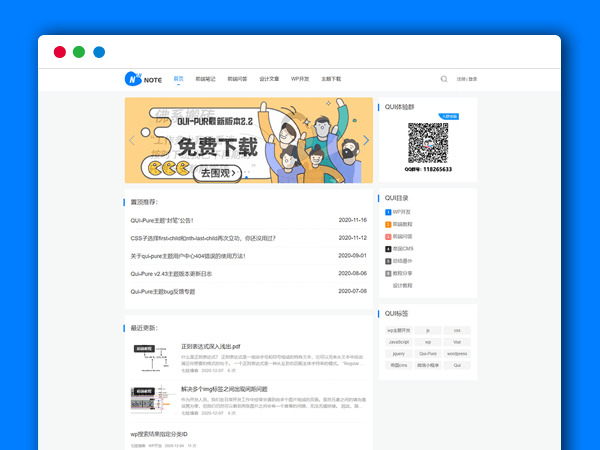Click the blue number 1 category badge

[387, 212]
